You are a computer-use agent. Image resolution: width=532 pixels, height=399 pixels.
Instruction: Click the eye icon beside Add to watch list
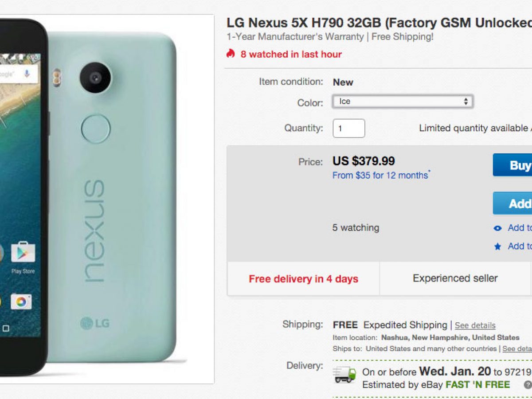(498, 228)
